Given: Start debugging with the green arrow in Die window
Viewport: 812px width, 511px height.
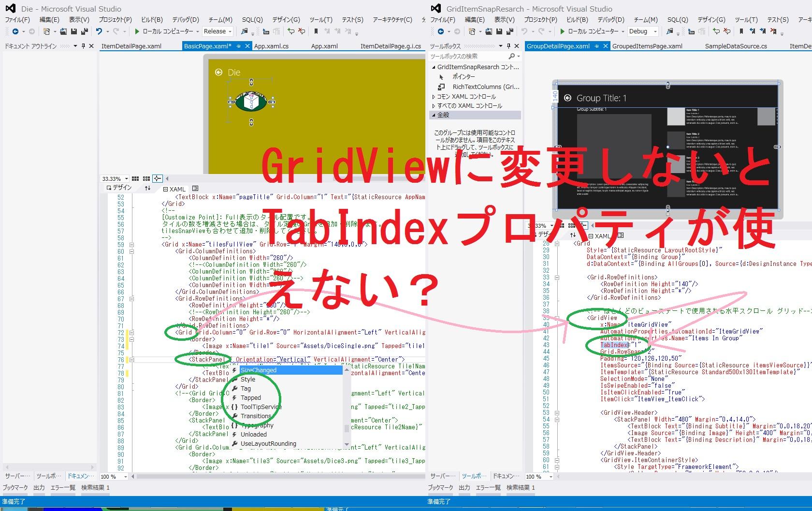Looking at the screenshot, I should (137, 31).
